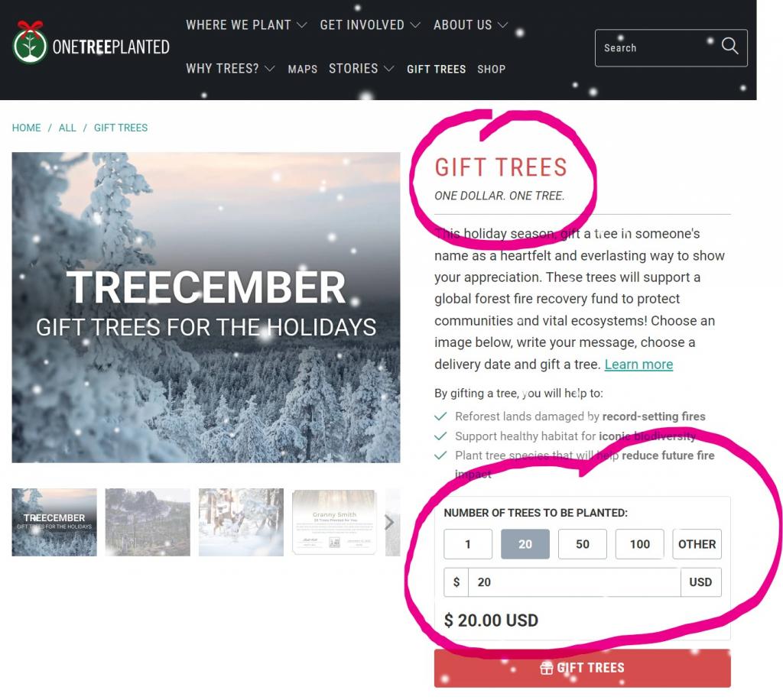783x700 pixels.
Task: Click the Home breadcrumb link
Action: (27, 128)
